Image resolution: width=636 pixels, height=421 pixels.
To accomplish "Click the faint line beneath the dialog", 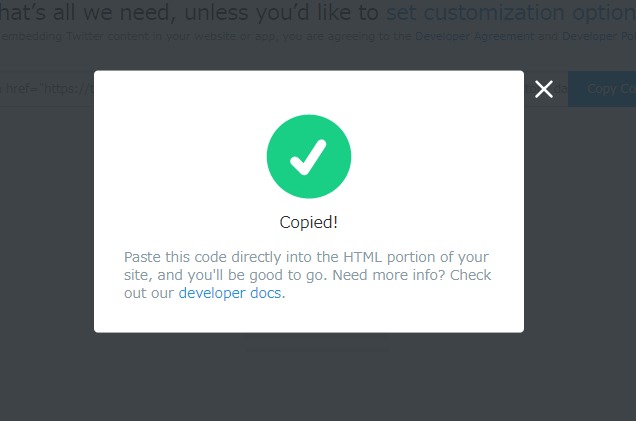I will tap(315, 349).
